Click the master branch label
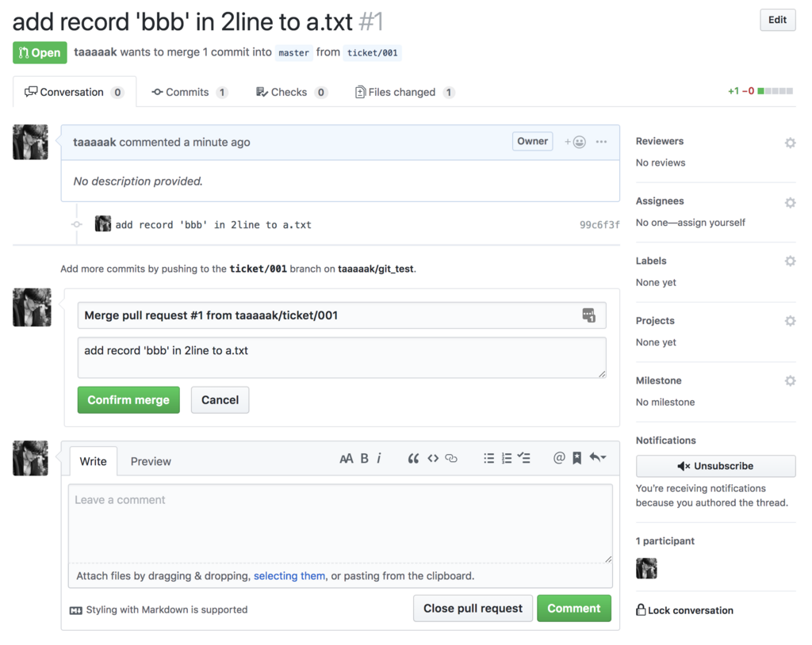The image size is (812, 645). click(293, 53)
